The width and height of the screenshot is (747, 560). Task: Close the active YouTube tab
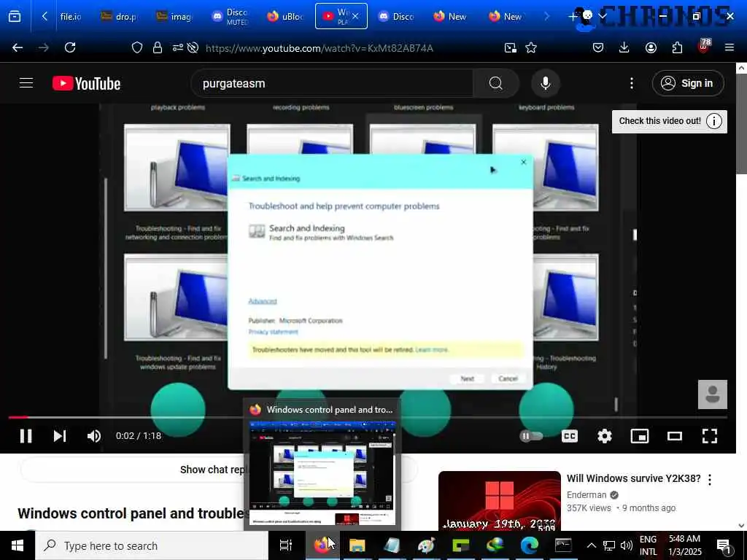(x=355, y=17)
